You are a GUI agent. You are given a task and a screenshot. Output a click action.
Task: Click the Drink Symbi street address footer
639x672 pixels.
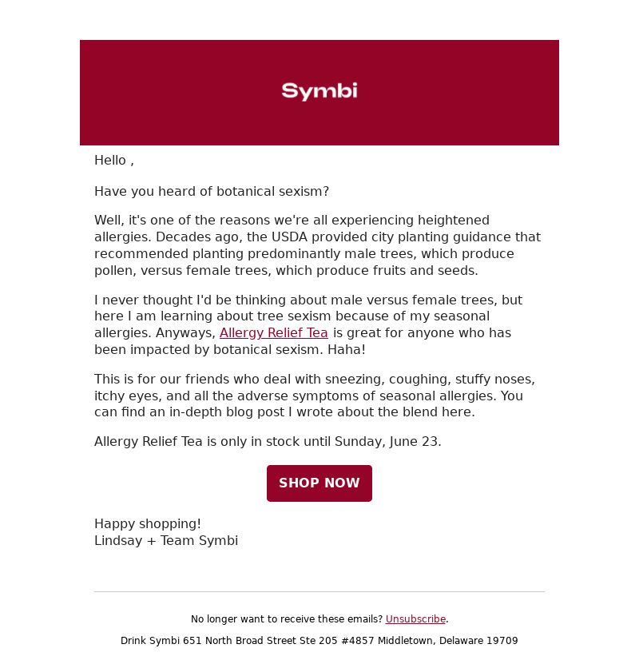[319, 640]
